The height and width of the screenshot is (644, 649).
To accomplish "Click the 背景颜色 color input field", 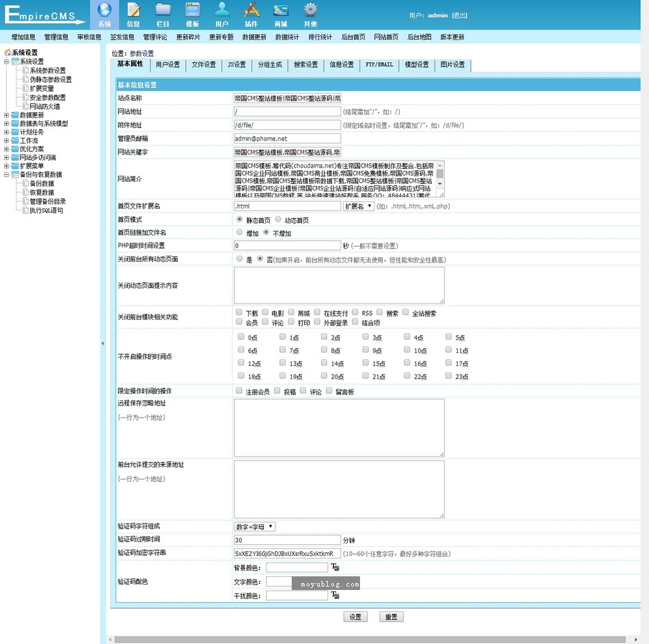I will pyautogui.click(x=296, y=567).
